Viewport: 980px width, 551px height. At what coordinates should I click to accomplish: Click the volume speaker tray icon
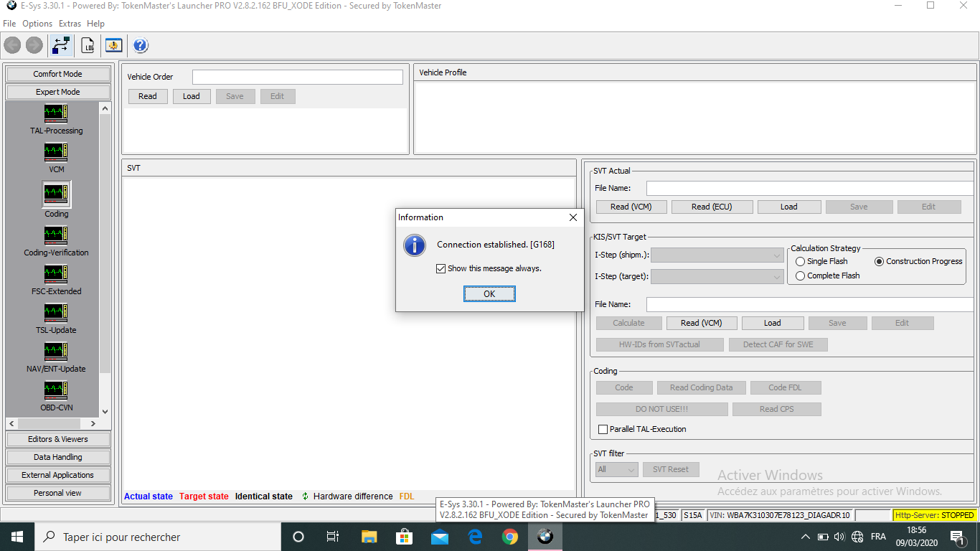[839, 537]
